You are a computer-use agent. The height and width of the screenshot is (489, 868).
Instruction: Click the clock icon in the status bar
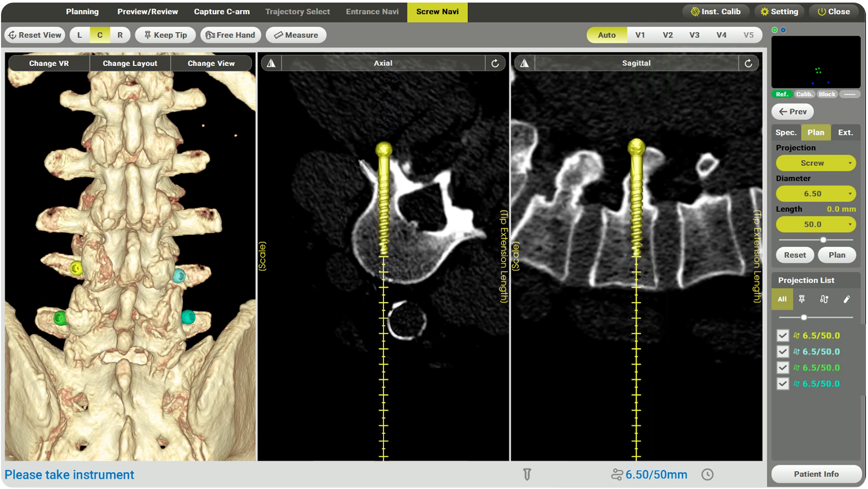point(707,475)
